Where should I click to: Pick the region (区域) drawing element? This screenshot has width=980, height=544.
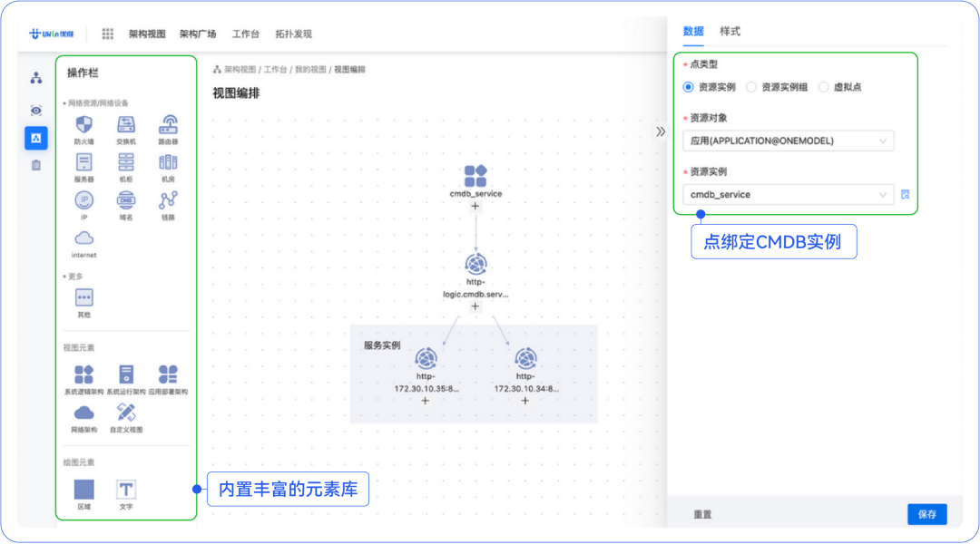click(83, 490)
